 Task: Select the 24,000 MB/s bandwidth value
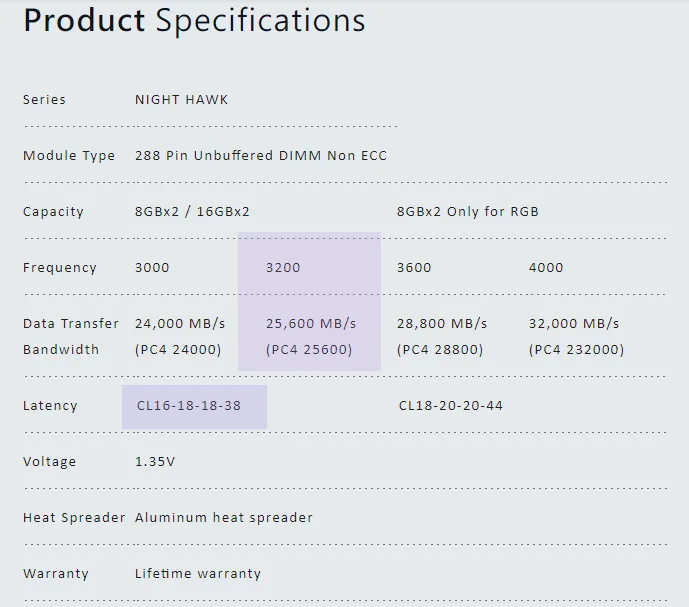[x=180, y=323]
